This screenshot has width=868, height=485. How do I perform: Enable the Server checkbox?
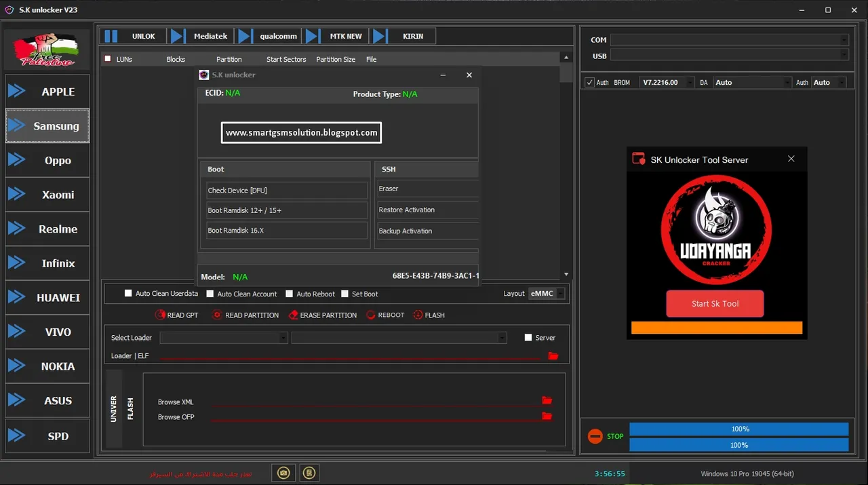[x=529, y=337]
